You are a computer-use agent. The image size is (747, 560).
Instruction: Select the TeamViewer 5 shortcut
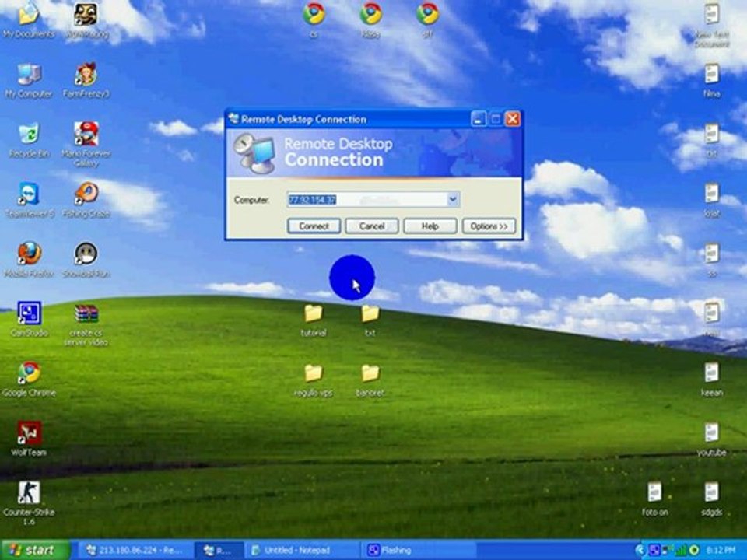[x=29, y=200]
